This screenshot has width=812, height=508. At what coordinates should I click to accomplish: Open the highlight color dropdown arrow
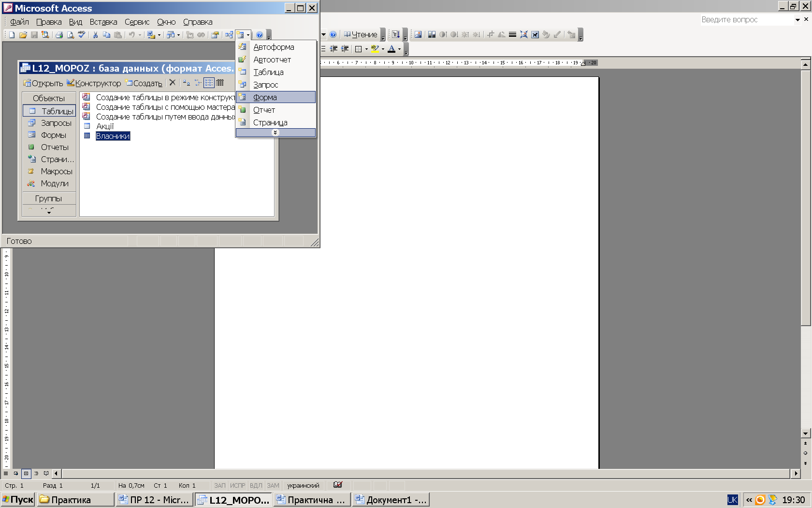[x=383, y=49]
